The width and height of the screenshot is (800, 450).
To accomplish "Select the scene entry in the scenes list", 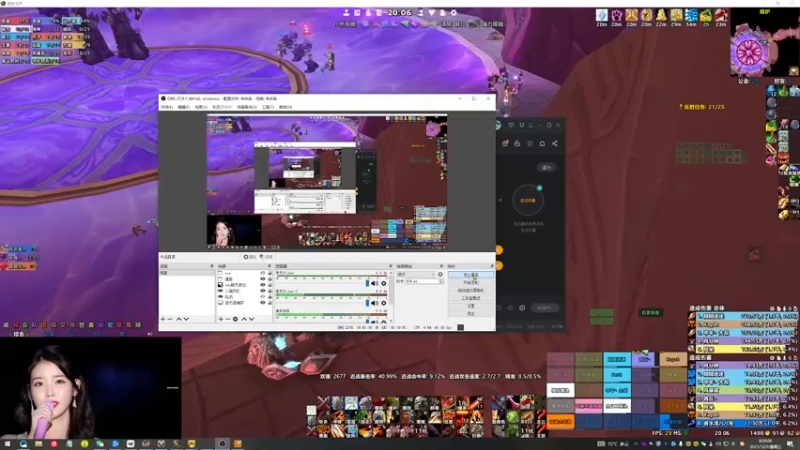I will point(187,273).
